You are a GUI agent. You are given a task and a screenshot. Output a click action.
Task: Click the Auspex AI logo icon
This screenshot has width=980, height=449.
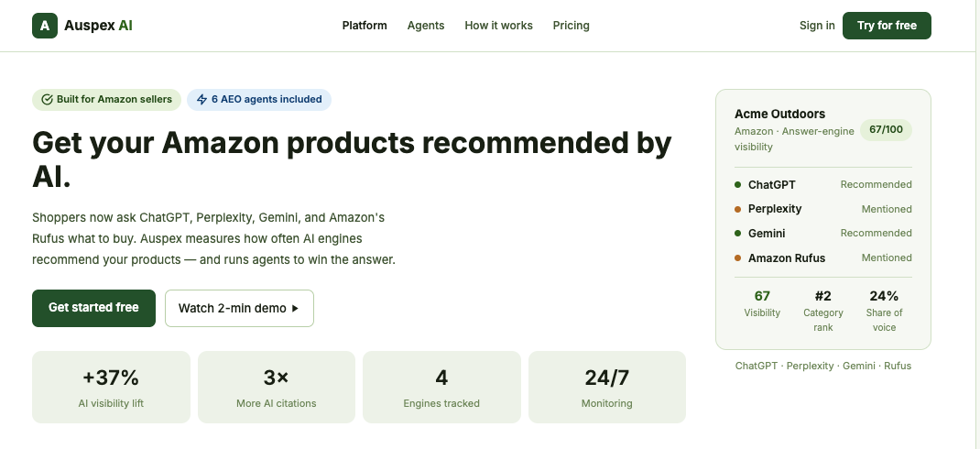(x=45, y=26)
